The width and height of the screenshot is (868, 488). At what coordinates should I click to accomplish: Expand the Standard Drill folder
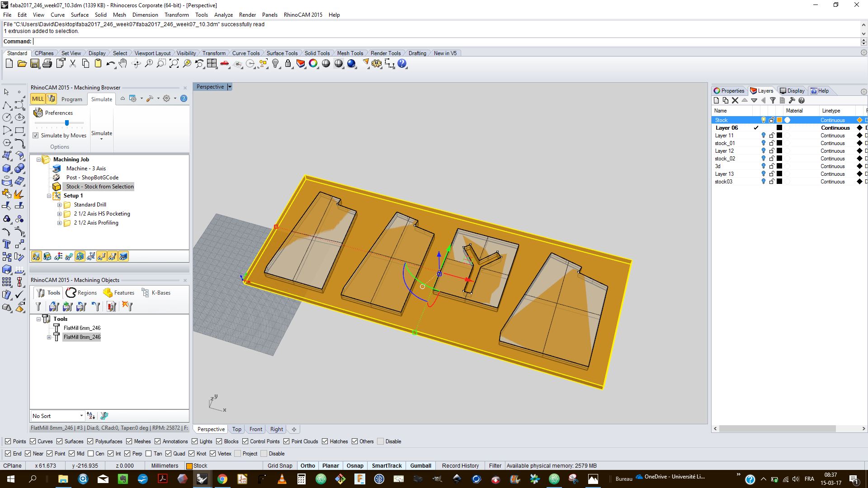[x=59, y=205]
